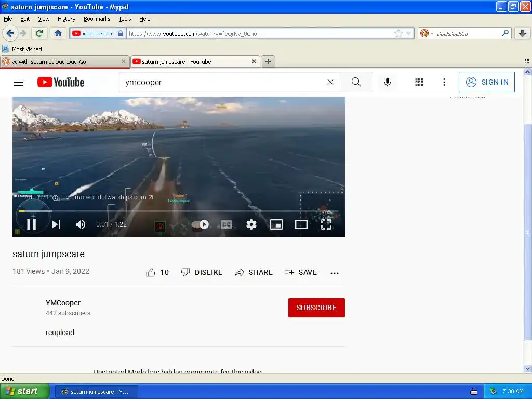Open a new tab with the plus button

pyautogui.click(x=268, y=61)
